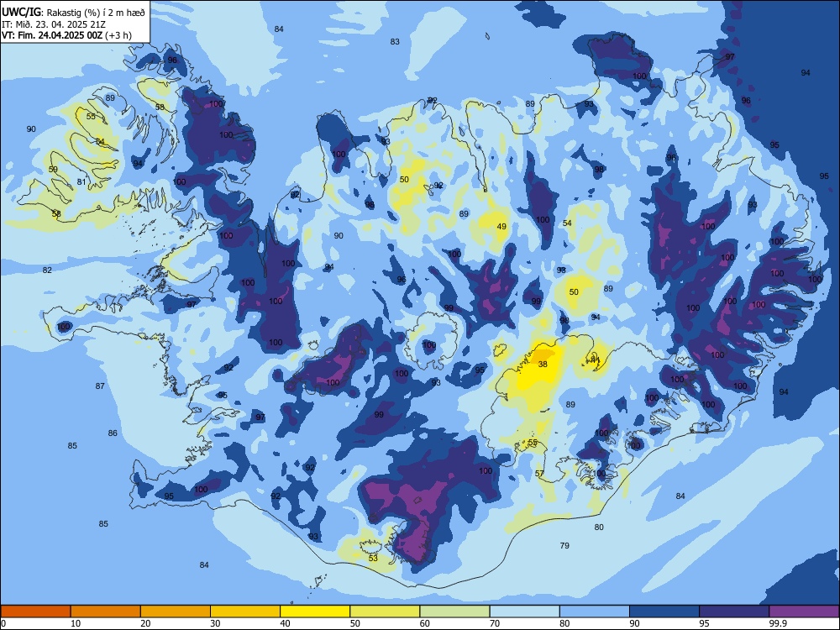Click the pale blue 70-80 legend swatch

pyautogui.click(x=525, y=612)
